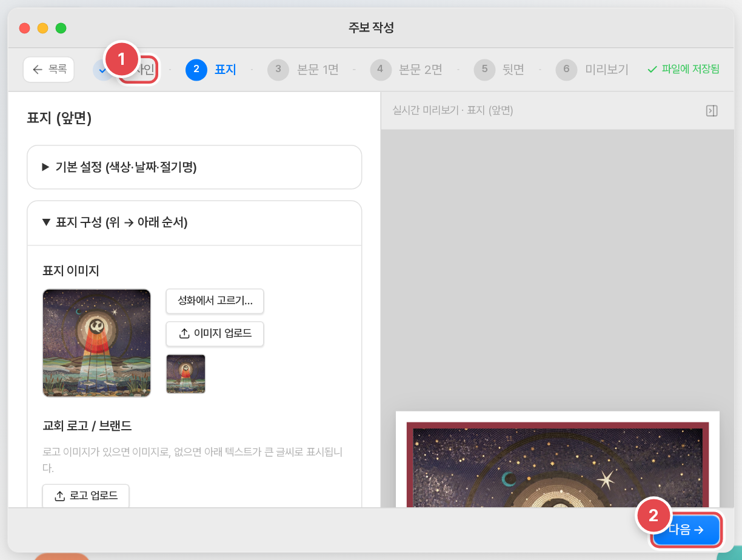The width and height of the screenshot is (742, 560).
Task: Go back to the list with 목록 button
Action: [48, 70]
